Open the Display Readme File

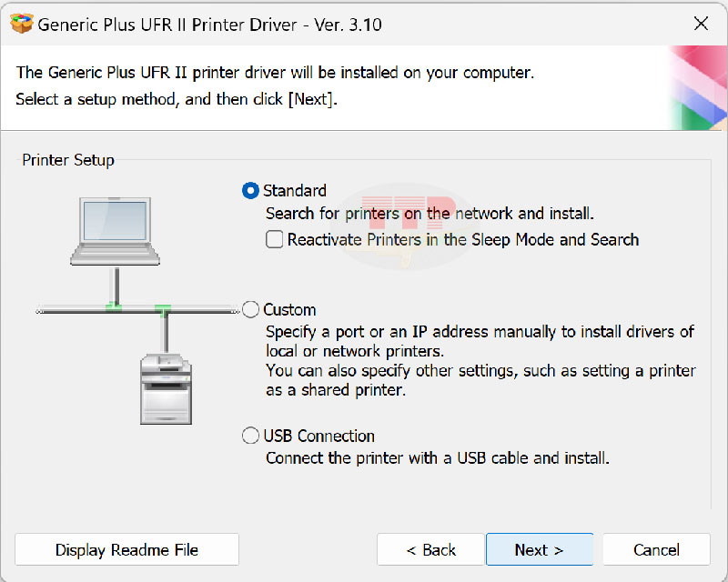tap(126, 549)
